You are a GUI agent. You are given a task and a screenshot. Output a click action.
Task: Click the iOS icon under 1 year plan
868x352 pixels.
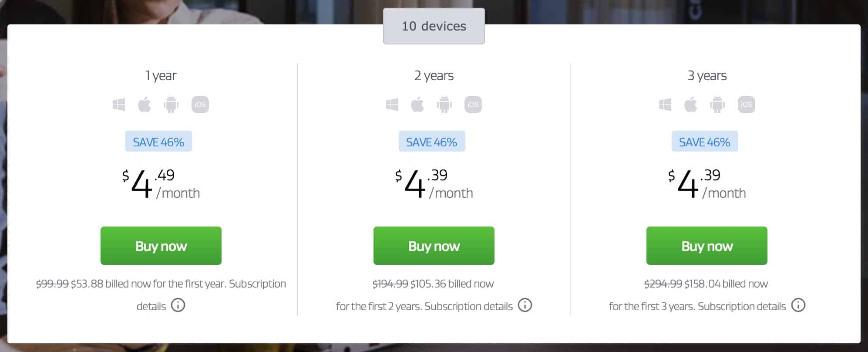(x=200, y=105)
